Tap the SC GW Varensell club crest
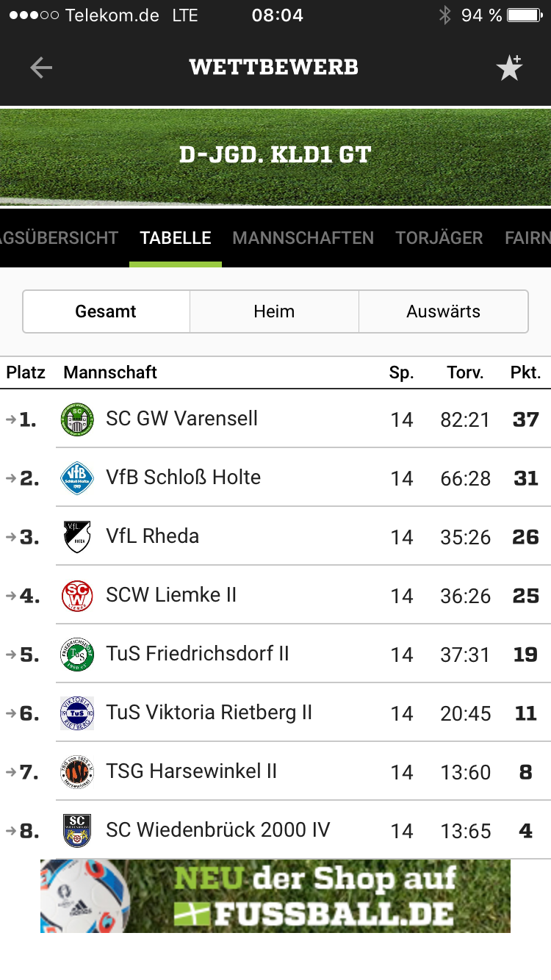The image size is (551, 980). pyautogui.click(x=77, y=419)
